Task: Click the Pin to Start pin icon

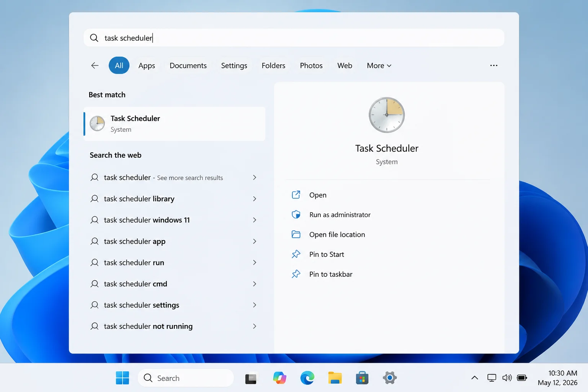Action: coord(296,254)
